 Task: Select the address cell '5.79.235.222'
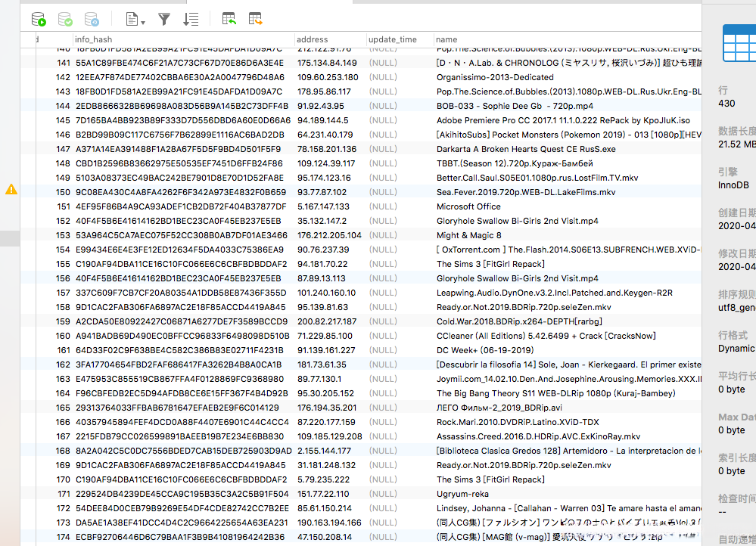click(323, 479)
